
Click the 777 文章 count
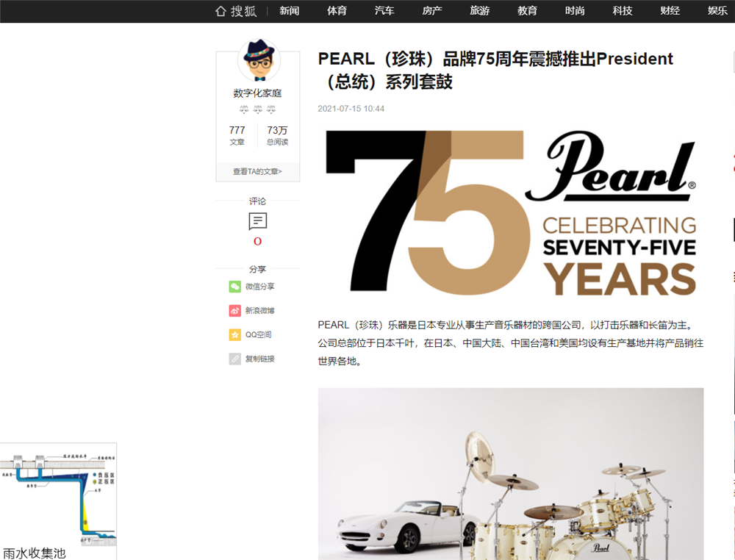pos(237,135)
